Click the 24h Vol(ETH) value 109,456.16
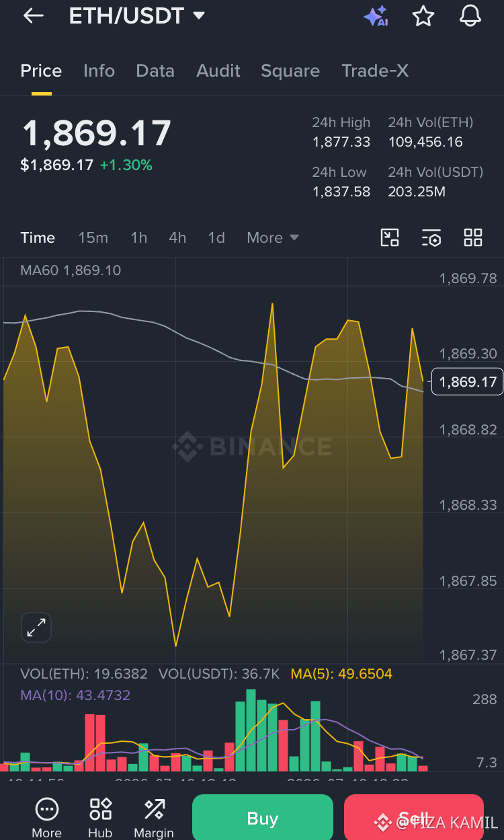 (x=425, y=142)
